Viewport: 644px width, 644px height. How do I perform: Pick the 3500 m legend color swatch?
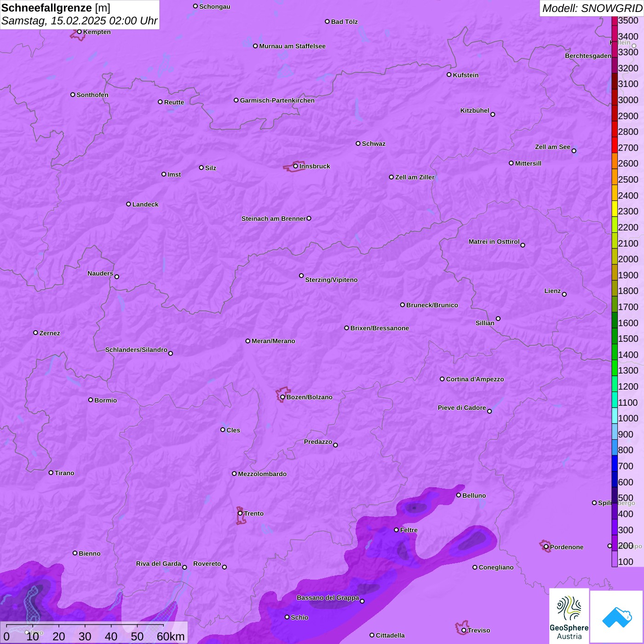(615, 20)
